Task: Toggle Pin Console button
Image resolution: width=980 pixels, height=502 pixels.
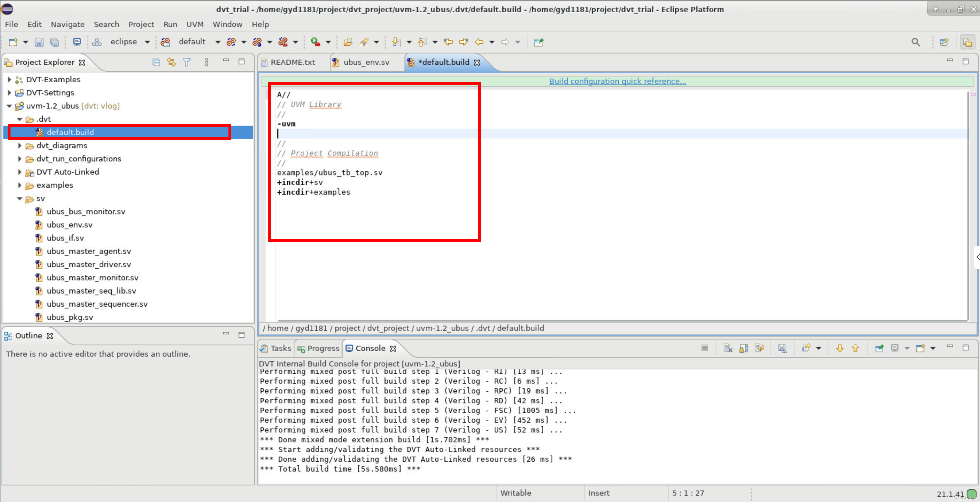Action: 879,348
